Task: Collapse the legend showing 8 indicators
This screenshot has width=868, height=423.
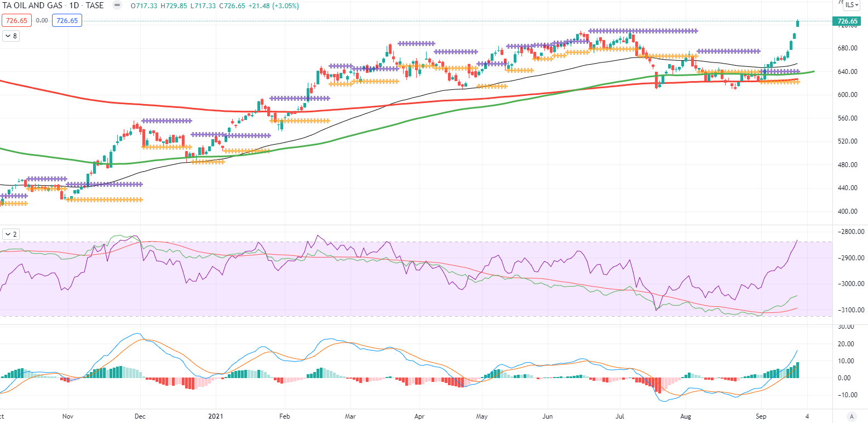Action: pyautogui.click(x=11, y=36)
